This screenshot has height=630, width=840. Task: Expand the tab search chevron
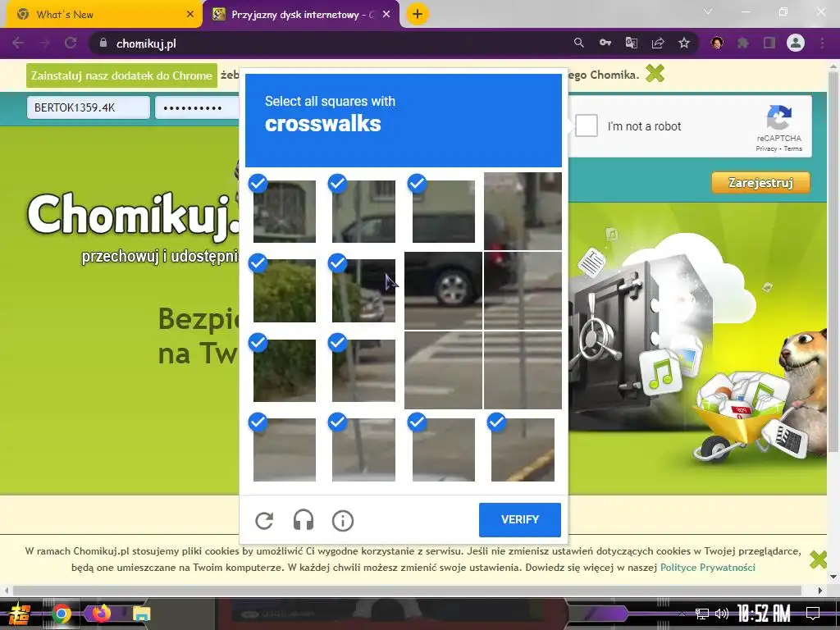[x=708, y=11]
